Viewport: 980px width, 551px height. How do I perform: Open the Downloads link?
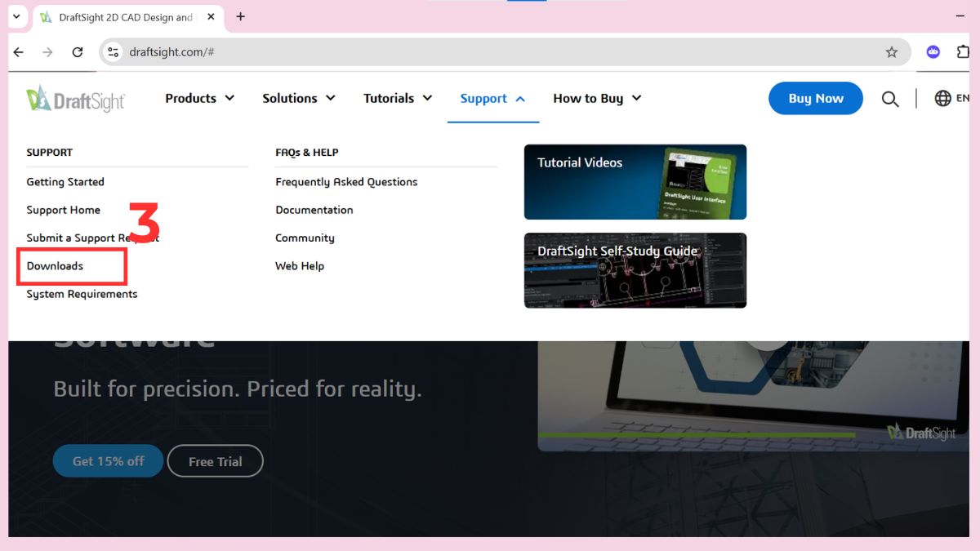55,266
